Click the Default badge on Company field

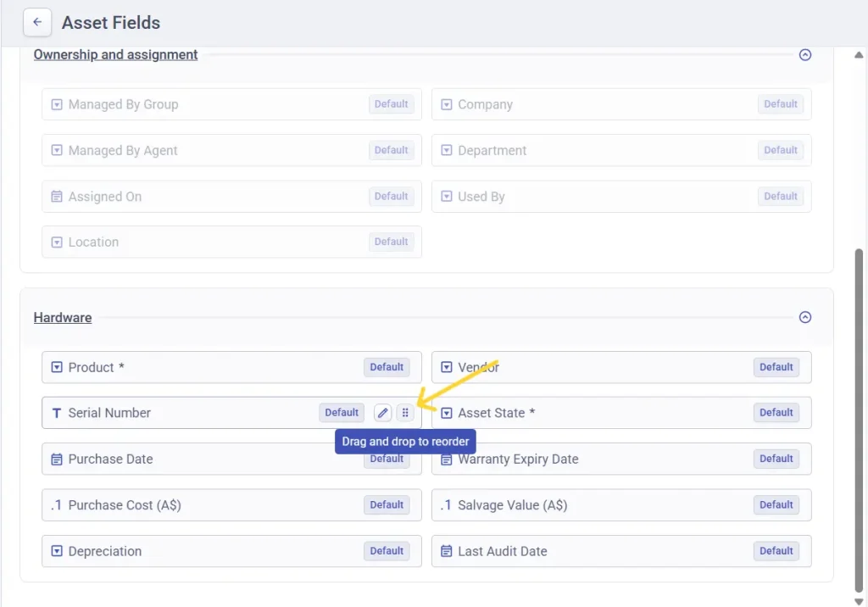pos(780,103)
